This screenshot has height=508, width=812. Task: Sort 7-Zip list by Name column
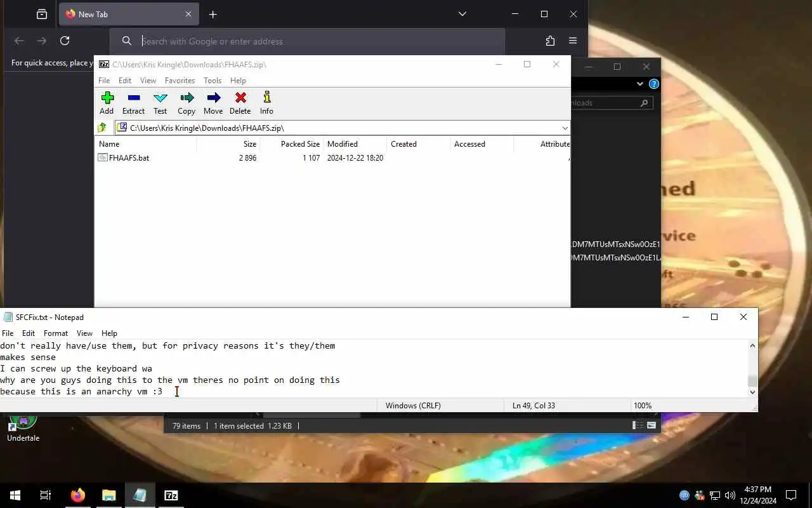146,144
